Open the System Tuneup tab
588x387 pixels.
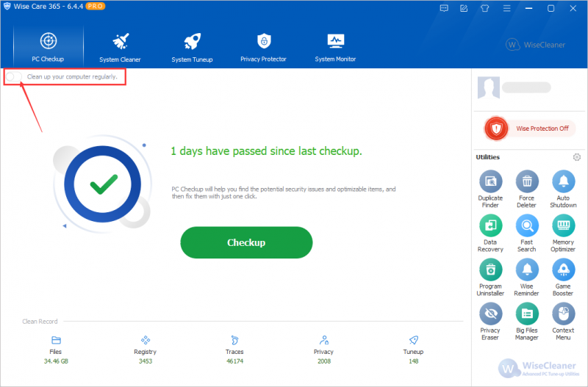(x=192, y=47)
